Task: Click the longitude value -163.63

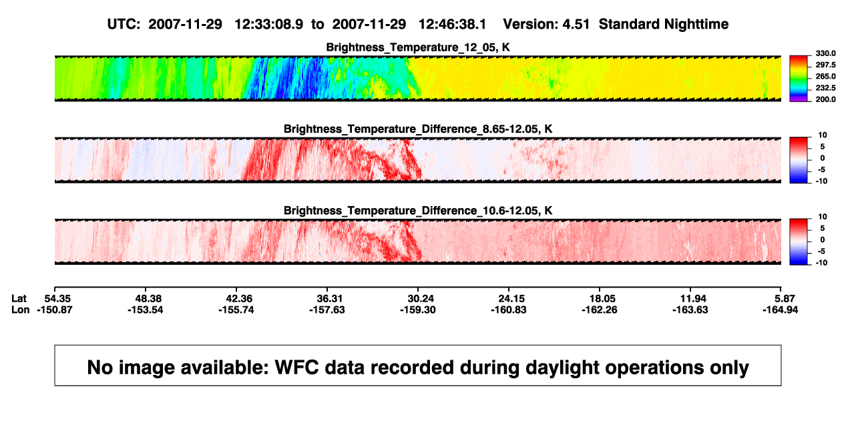Action: [691, 310]
